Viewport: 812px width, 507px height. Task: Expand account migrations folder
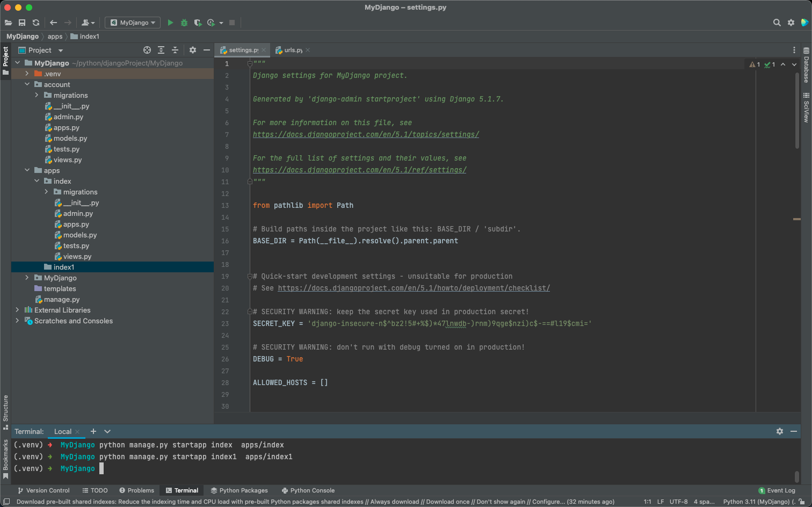pyautogui.click(x=37, y=95)
